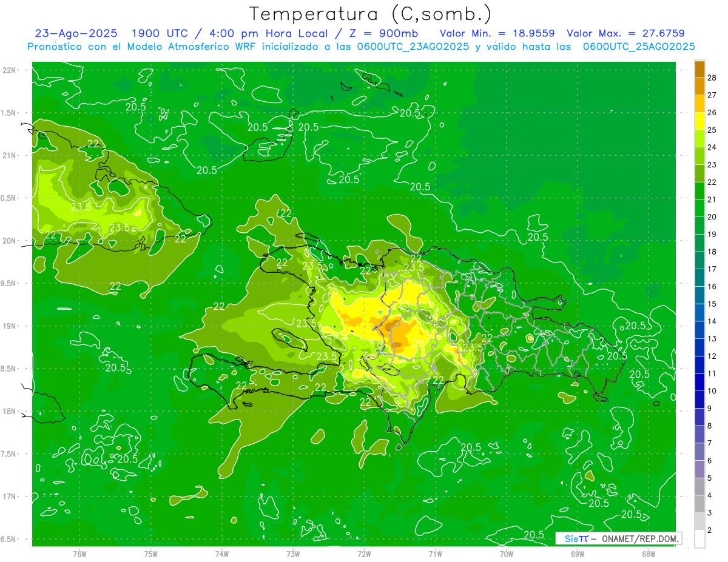Click color scale value '7'

[x=712, y=443]
